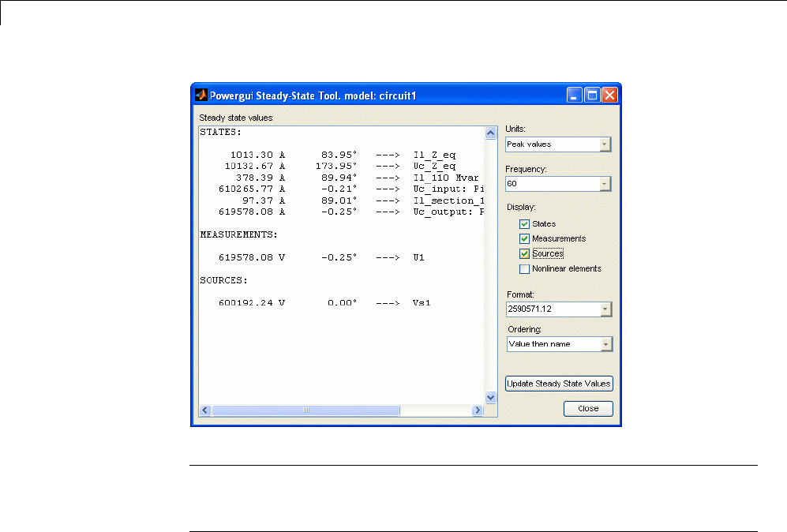787x532 pixels.
Task: Toggle the States display checkbox
Action: tap(524, 224)
